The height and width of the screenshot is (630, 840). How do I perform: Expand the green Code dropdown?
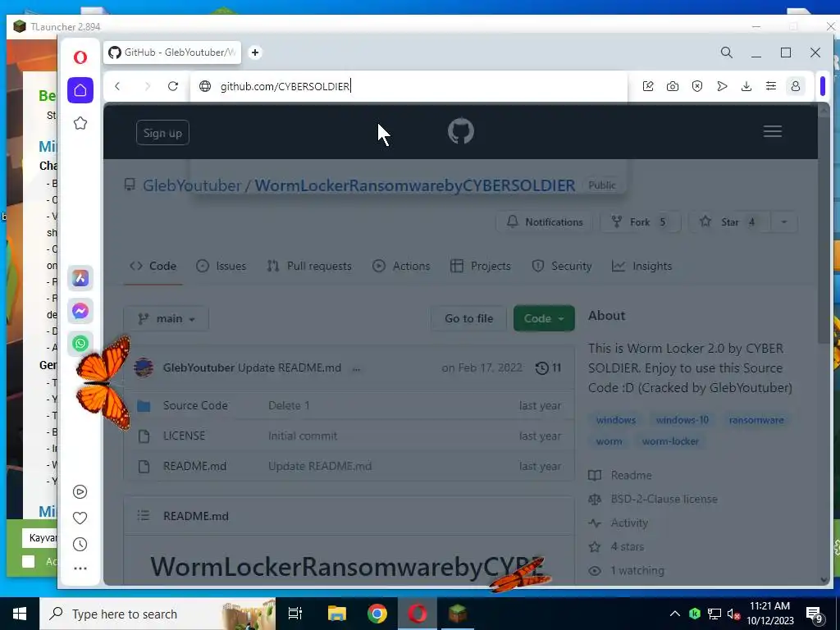pos(544,319)
